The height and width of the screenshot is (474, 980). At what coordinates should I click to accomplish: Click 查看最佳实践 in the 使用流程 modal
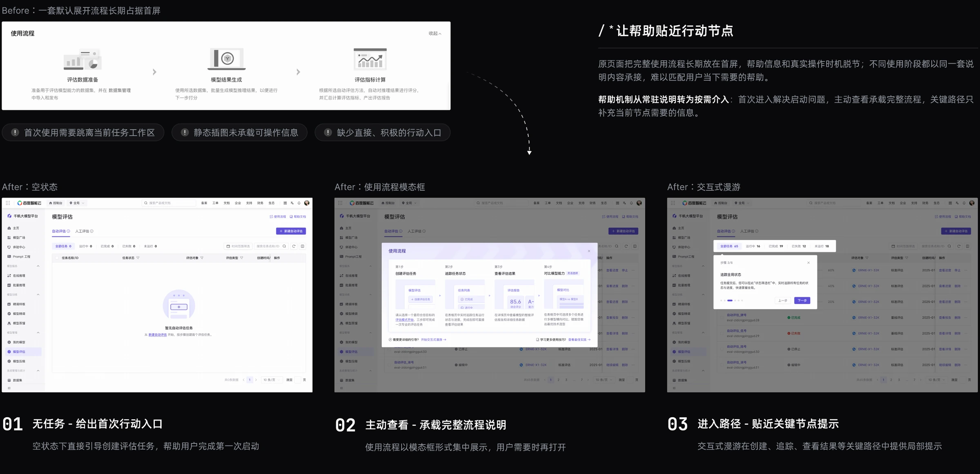point(579,340)
